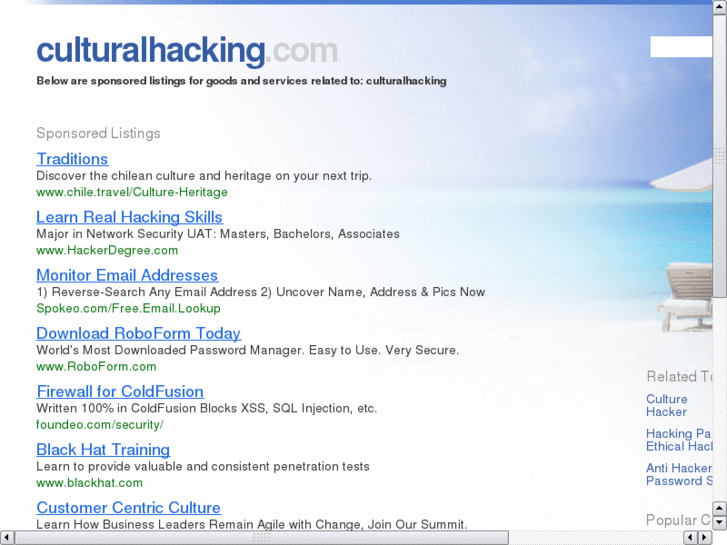
Task: Click Spokeo.com/Free.Email.Lookup URL text
Action: pyautogui.click(x=128, y=308)
